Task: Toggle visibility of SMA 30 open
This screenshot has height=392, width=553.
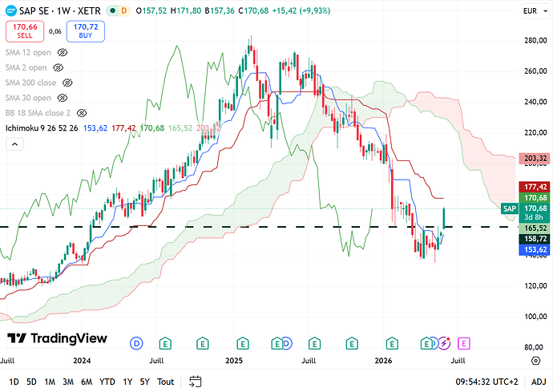Action: tap(63, 98)
